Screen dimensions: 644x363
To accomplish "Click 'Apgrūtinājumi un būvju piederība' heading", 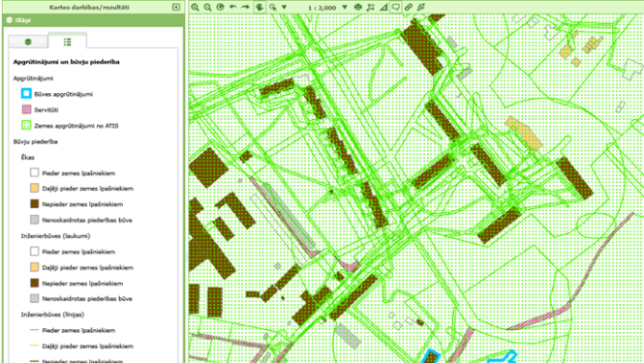I will (x=66, y=62).
